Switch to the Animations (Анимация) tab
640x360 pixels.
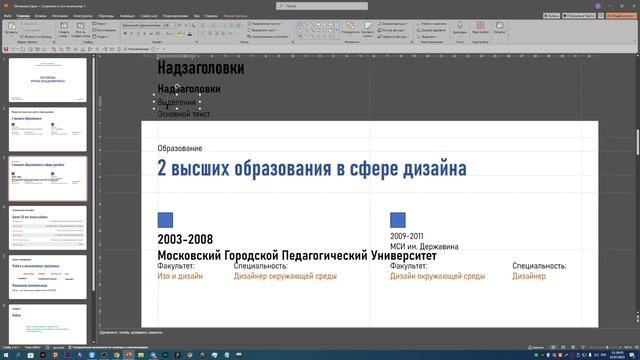pos(127,16)
